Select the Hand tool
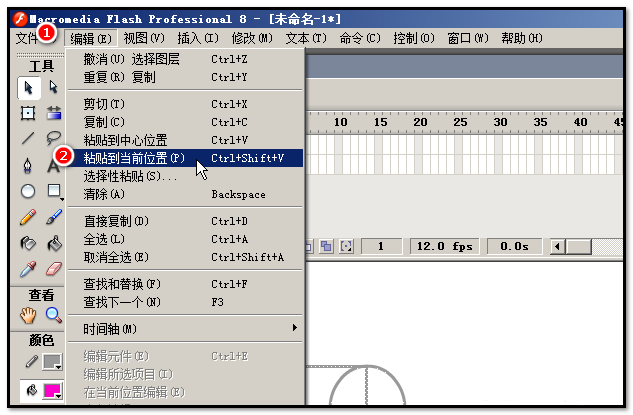The image size is (633, 415). click(x=28, y=315)
